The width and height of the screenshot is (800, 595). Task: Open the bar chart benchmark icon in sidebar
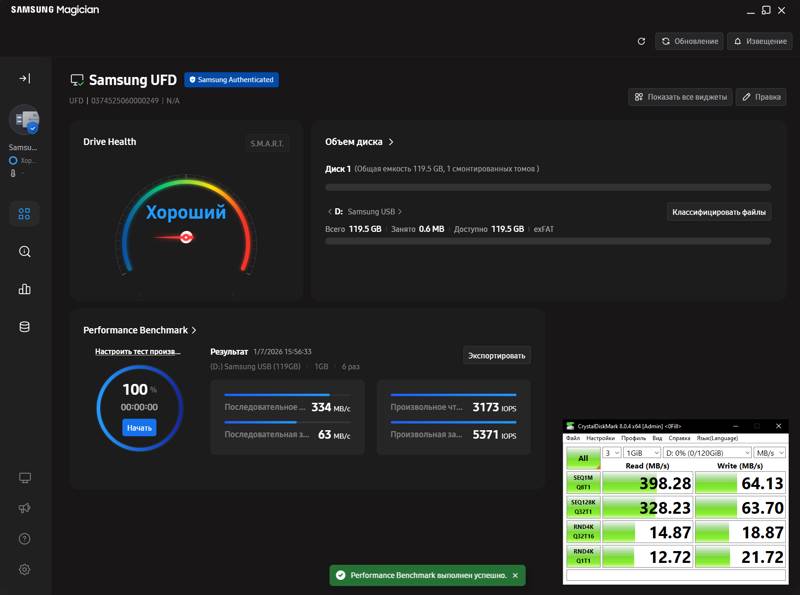24,289
